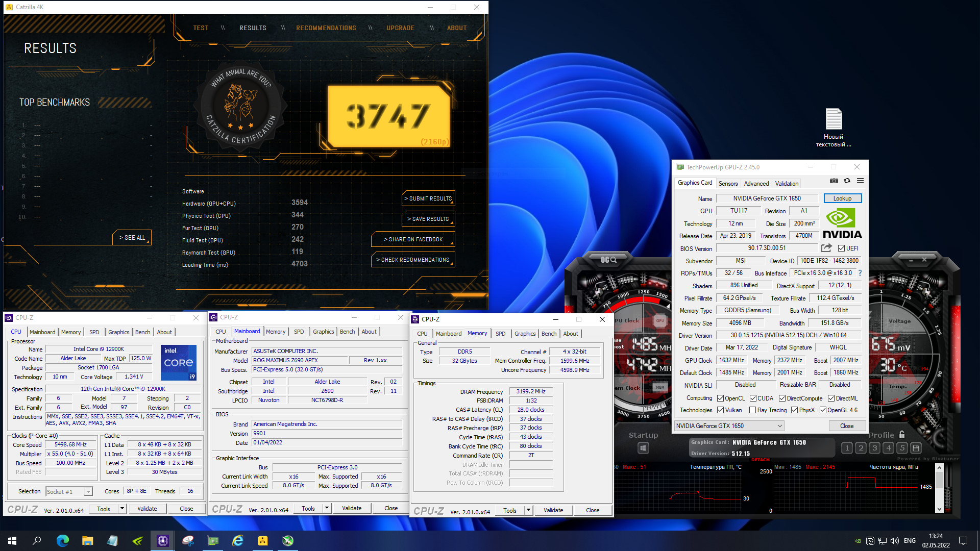Toggle OpenCL checkbox in GPU-Z
The width and height of the screenshot is (980, 551).
coord(720,398)
